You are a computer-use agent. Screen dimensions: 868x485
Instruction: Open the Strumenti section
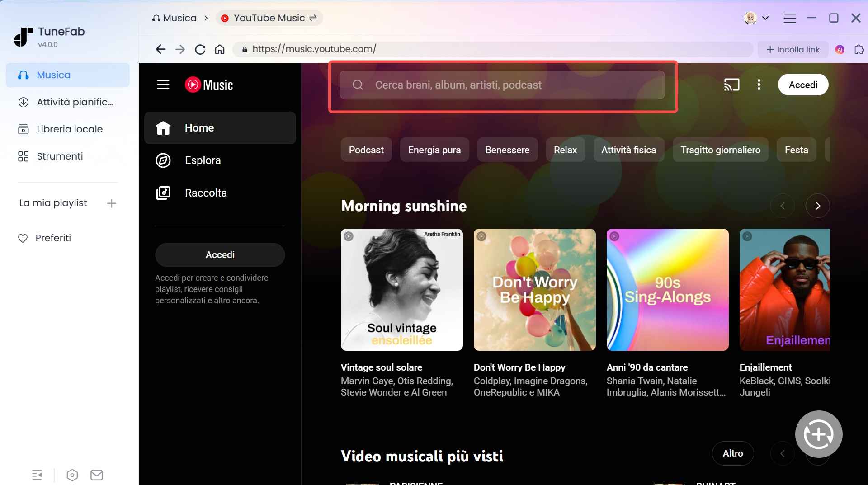pos(59,156)
